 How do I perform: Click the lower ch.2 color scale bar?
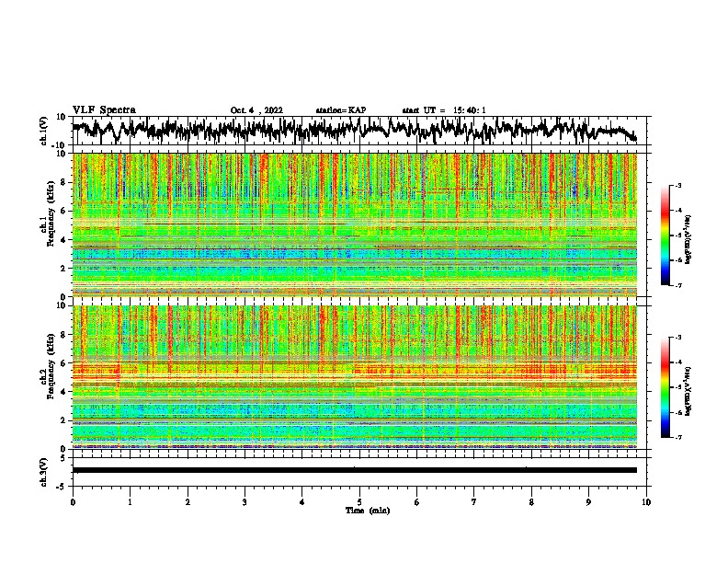click(x=665, y=387)
